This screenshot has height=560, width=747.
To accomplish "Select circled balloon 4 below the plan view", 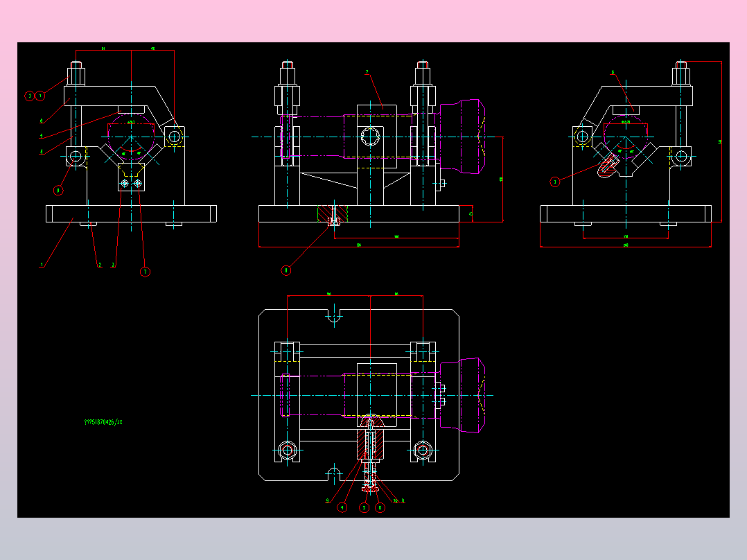I will [x=342, y=507].
